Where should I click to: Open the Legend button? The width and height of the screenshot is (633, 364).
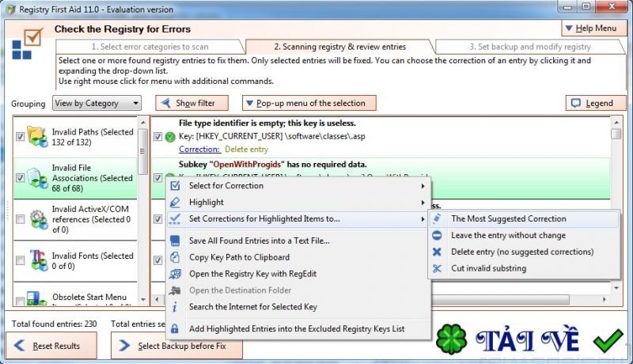click(x=596, y=104)
